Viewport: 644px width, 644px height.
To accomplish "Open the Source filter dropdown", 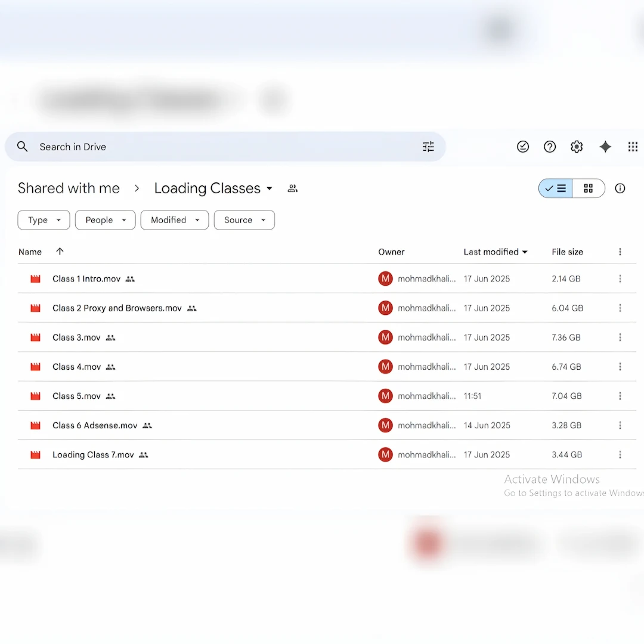I will [x=244, y=220].
